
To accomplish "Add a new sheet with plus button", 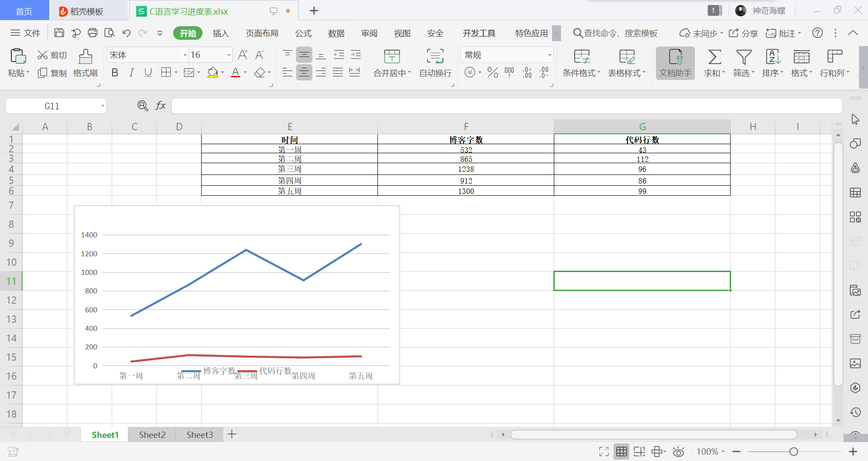I will tap(232, 434).
